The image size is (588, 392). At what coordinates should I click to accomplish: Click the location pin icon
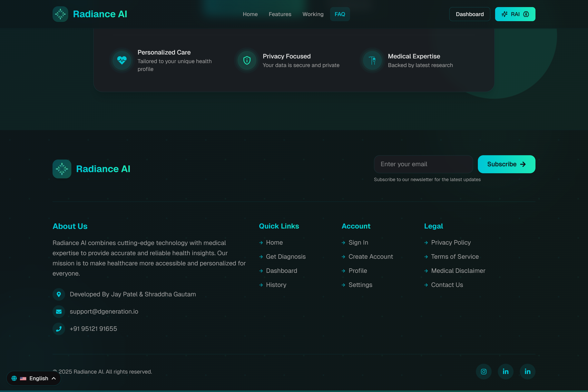(59, 294)
